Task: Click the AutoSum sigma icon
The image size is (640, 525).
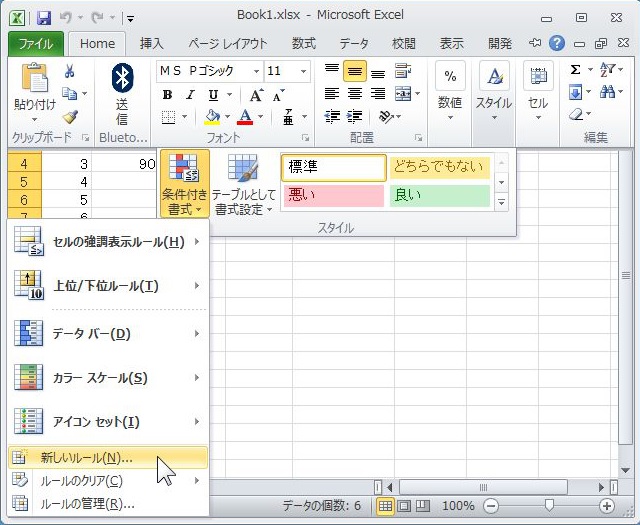Action: click(x=576, y=70)
